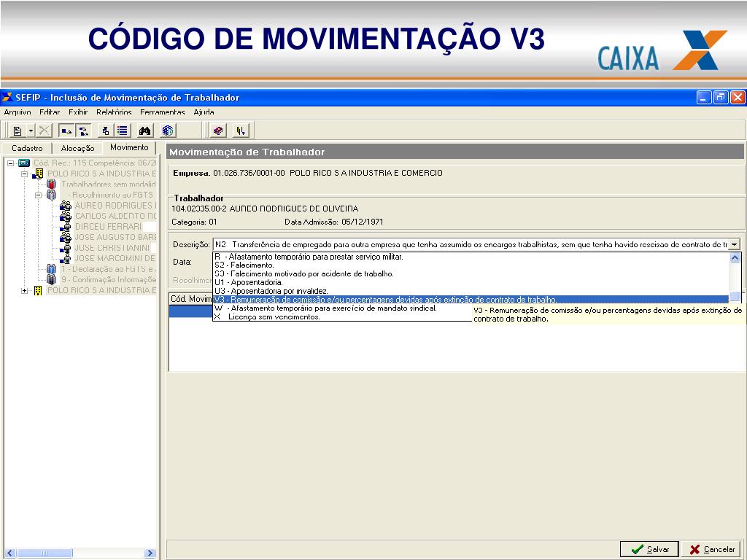The height and width of the screenshot is (560, 747).
Task: Select R - Afastamento para serviço militar option
Action: click(x=471, y=257)
